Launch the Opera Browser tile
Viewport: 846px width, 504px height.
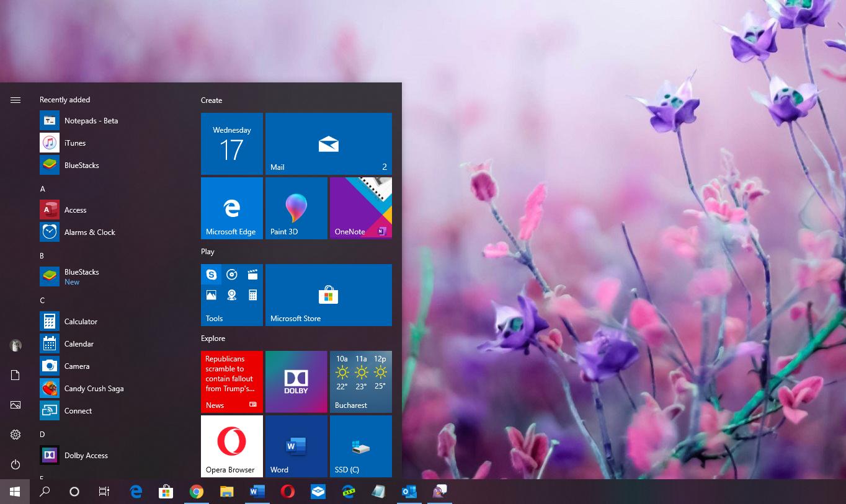tap(232, 446)
